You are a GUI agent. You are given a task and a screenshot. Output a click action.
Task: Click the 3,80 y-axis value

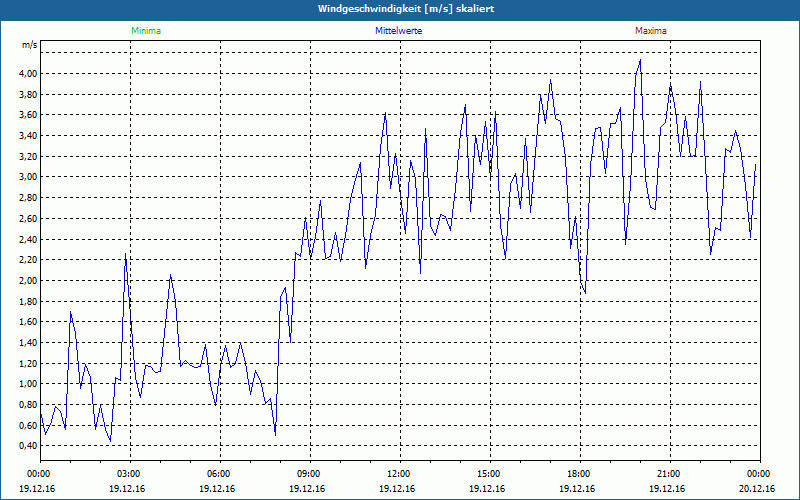[29, 94]
